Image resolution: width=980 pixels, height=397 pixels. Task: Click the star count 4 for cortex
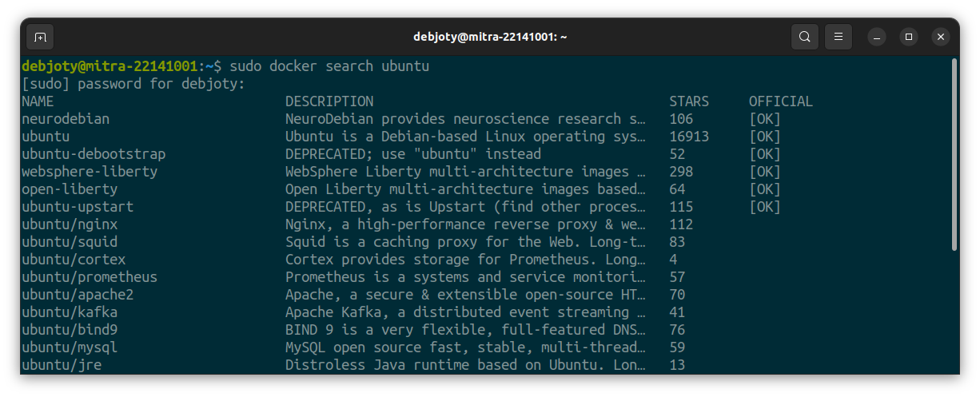pyautogui.click(x=673, y=260)
